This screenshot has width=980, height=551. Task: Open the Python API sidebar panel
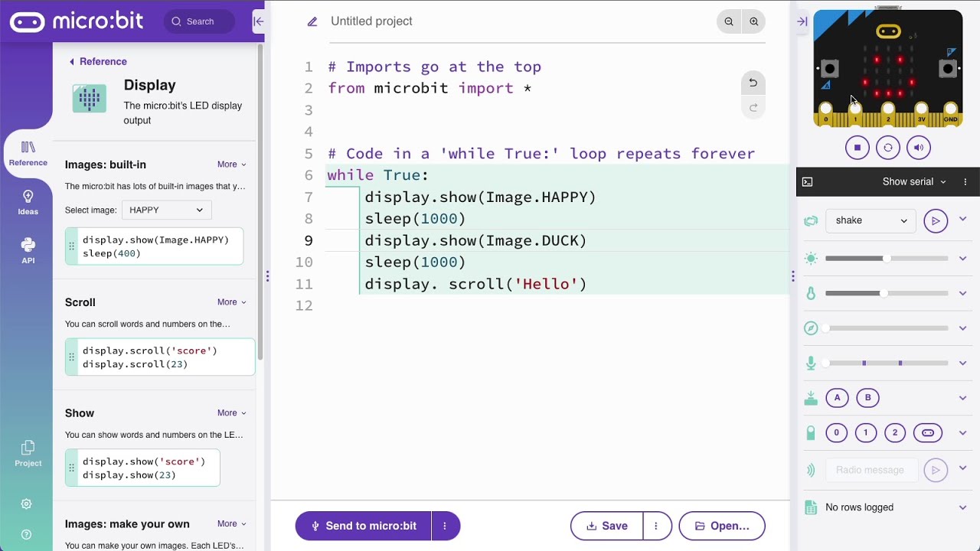[28, 253]
